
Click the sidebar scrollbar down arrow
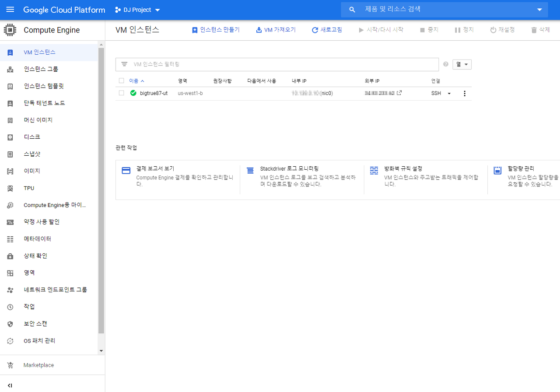101,351
